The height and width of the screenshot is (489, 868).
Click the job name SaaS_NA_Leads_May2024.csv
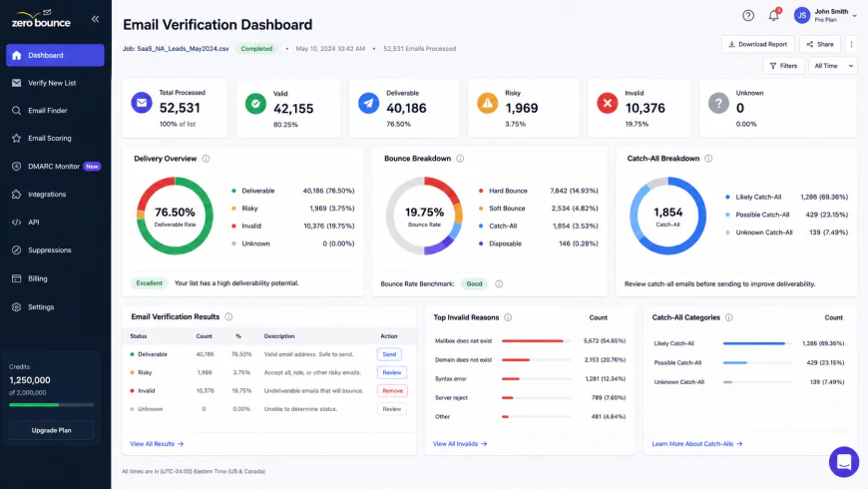[183, 49]
